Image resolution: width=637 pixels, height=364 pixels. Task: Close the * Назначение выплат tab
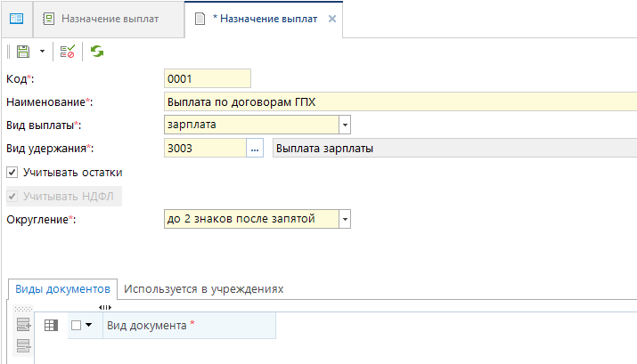[332, 19]
